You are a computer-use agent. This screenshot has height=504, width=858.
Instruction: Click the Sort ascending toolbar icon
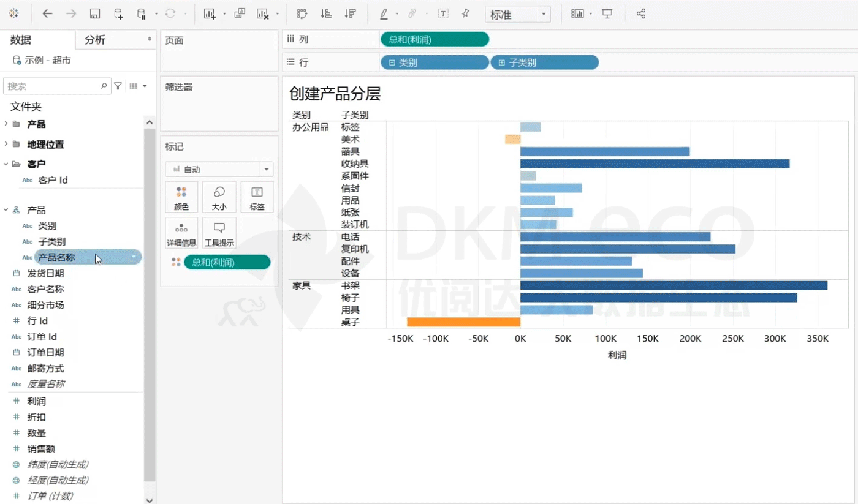pyautogui.click(x=327, y=13)
